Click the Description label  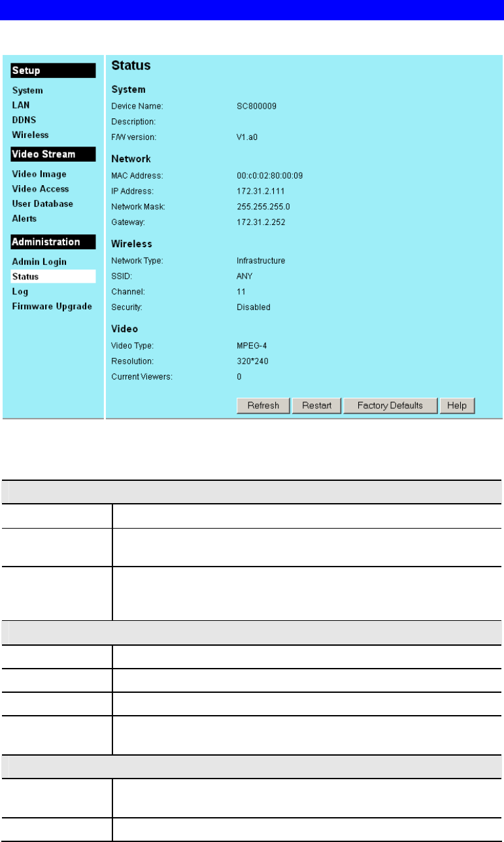pyautogui.click(x=133, y=121)
